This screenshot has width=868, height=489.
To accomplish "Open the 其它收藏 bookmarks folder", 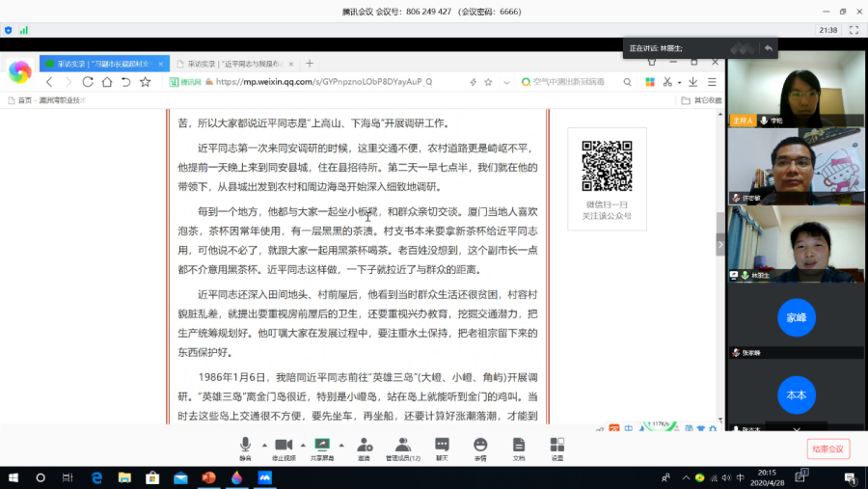I will 701,99.
